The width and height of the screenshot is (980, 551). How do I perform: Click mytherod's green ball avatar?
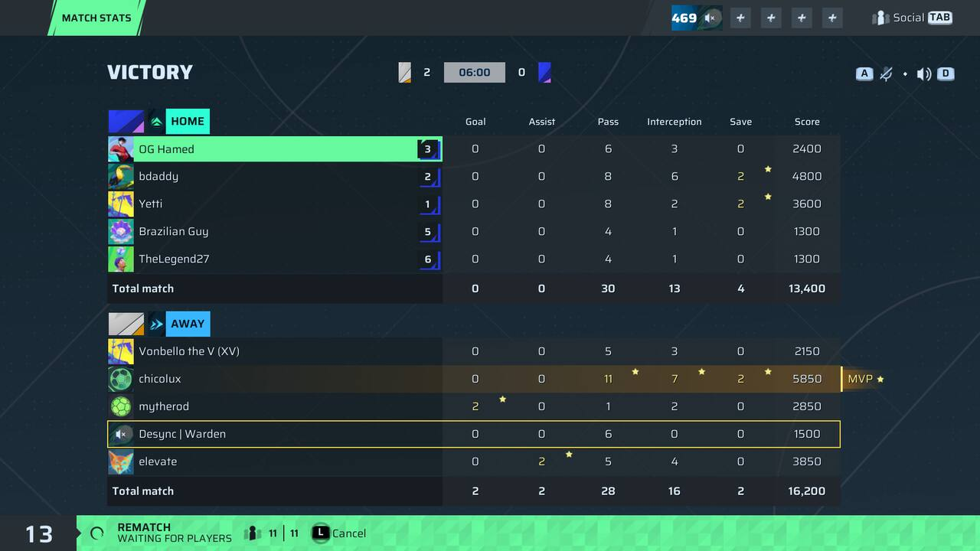[x=121, y=406]
